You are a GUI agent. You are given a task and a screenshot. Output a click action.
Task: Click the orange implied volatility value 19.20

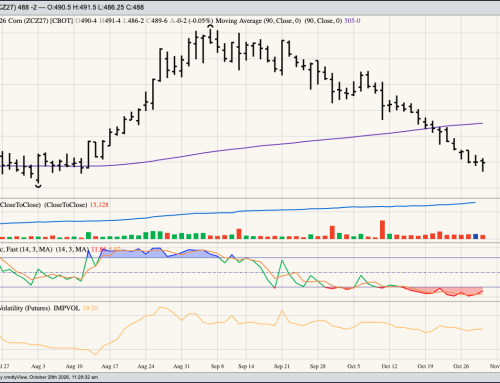[90, 308]
